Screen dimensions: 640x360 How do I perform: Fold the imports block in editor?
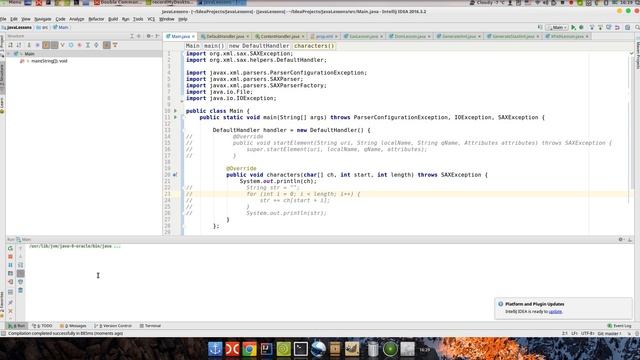tap(183, 53)
